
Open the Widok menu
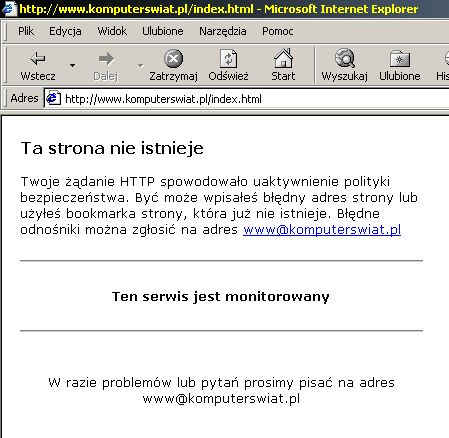point(112,31)
